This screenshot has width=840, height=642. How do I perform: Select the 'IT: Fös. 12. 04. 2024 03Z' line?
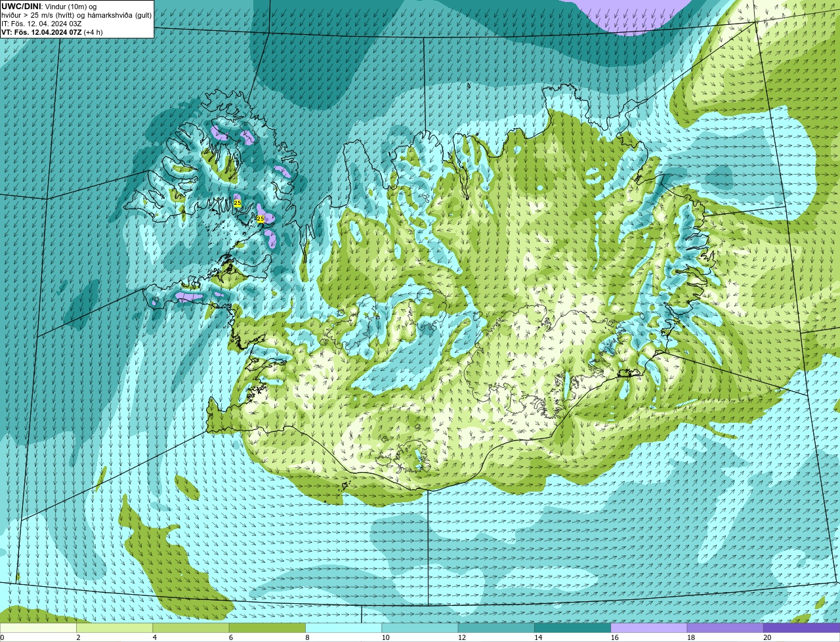(41, 24)
